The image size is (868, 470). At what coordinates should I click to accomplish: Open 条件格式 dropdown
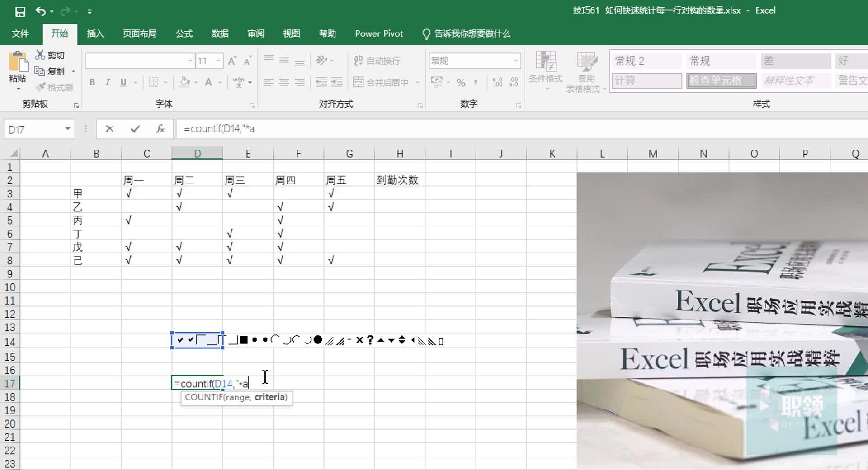pos(546,71)
